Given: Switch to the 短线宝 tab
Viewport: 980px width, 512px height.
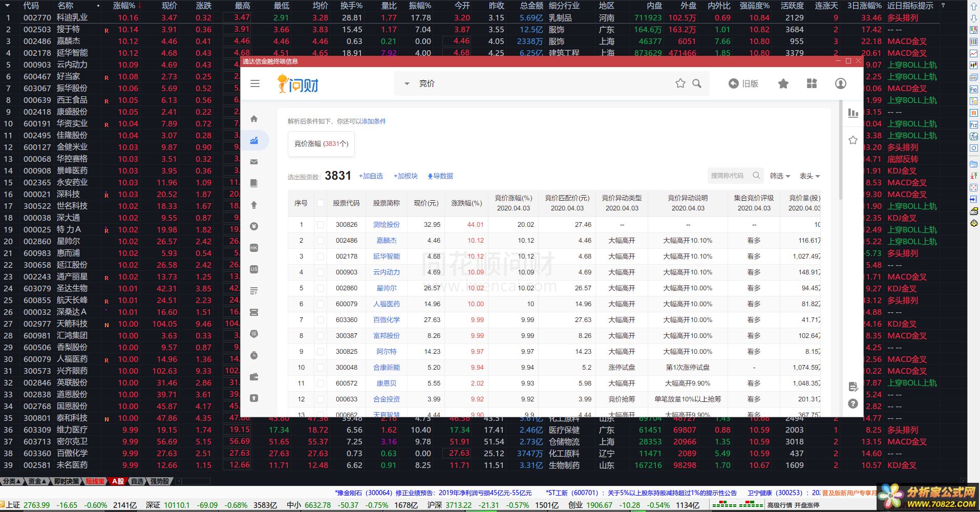Looking at the screenshot, I should point(95,481).
